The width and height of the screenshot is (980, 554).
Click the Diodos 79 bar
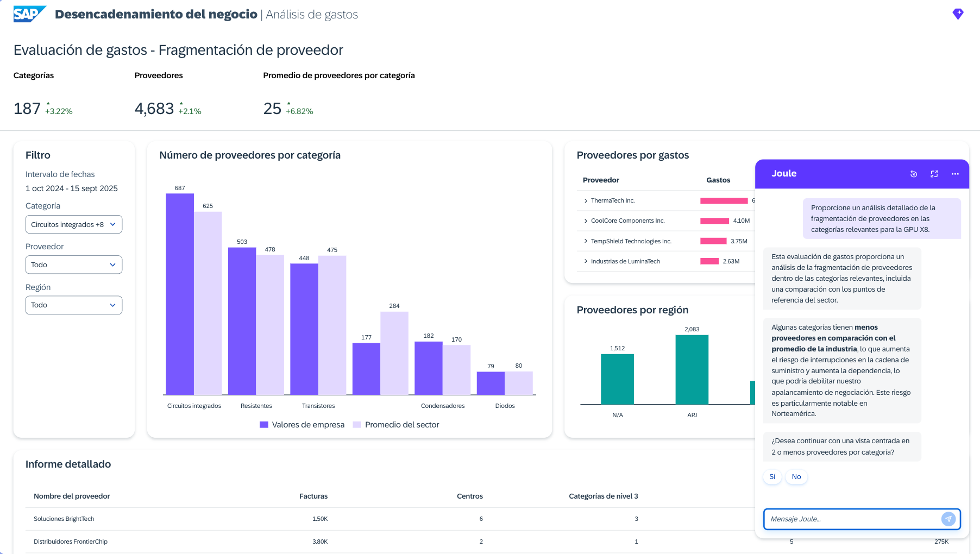pos(491,383)
